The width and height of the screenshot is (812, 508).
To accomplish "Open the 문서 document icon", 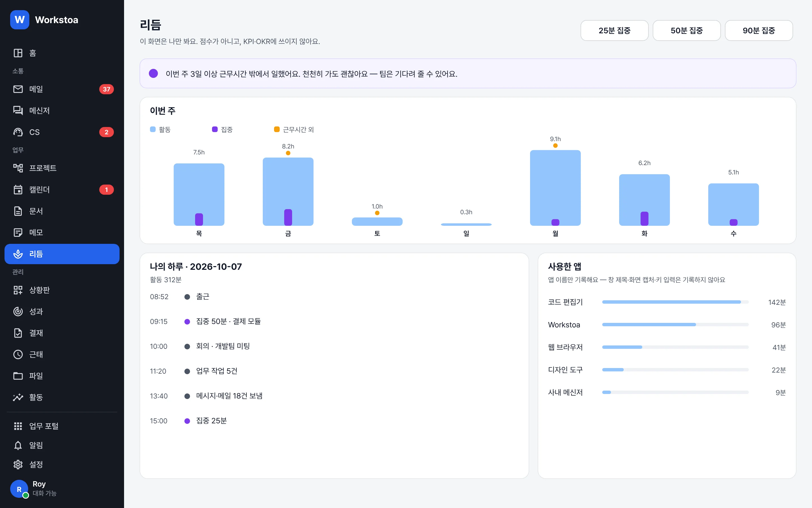I will 18,211.
